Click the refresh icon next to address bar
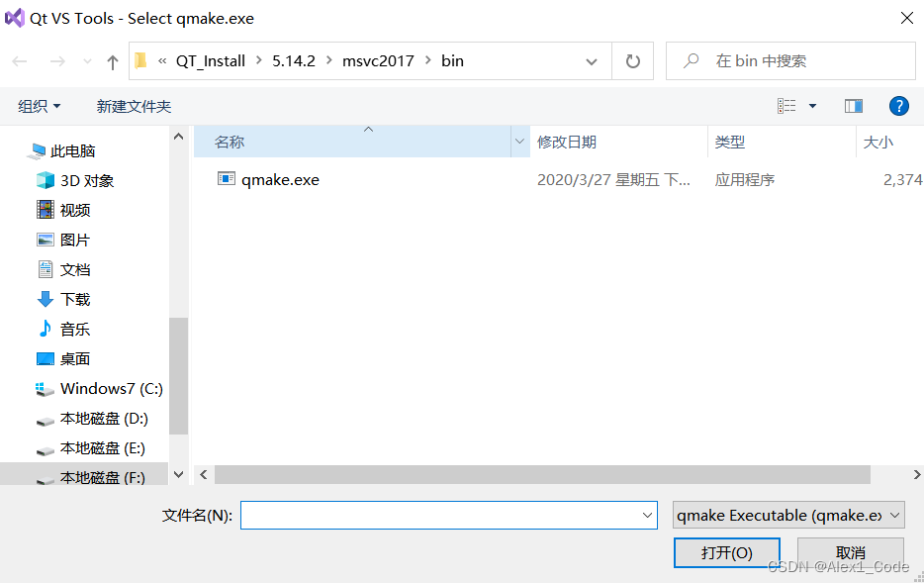Image resolution: width=924 pixels, height=583 pixels. [x=633, y=60]
